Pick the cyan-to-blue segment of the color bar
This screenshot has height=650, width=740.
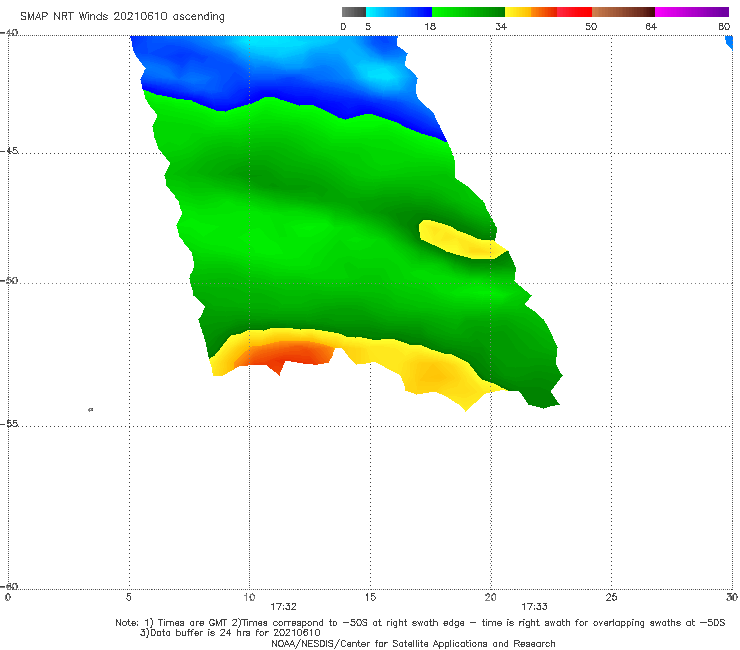399,12
